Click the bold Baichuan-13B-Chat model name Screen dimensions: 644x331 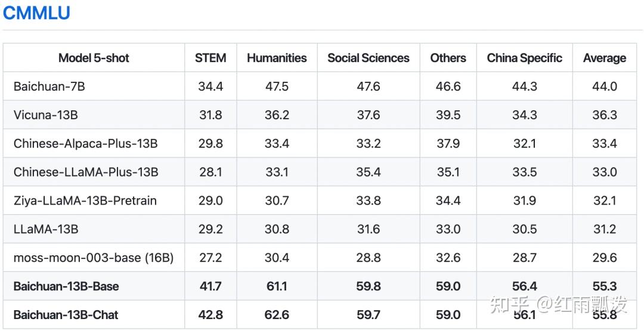pos(66,315)
